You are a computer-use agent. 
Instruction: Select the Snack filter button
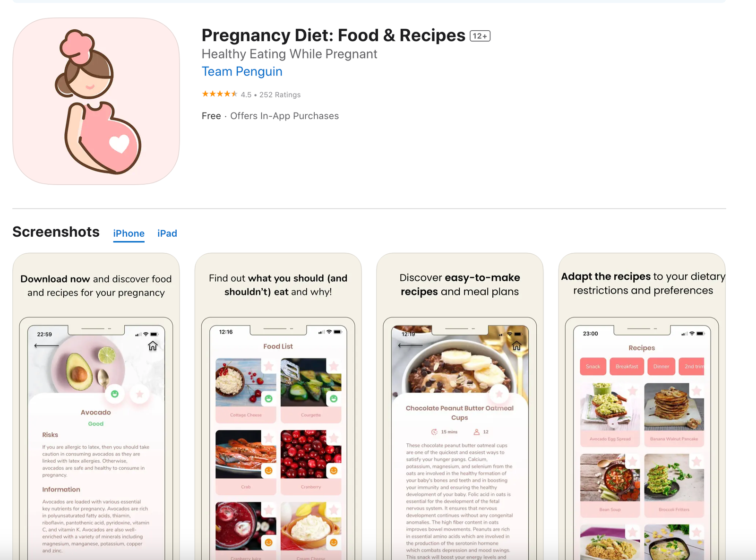coord(593,366)
